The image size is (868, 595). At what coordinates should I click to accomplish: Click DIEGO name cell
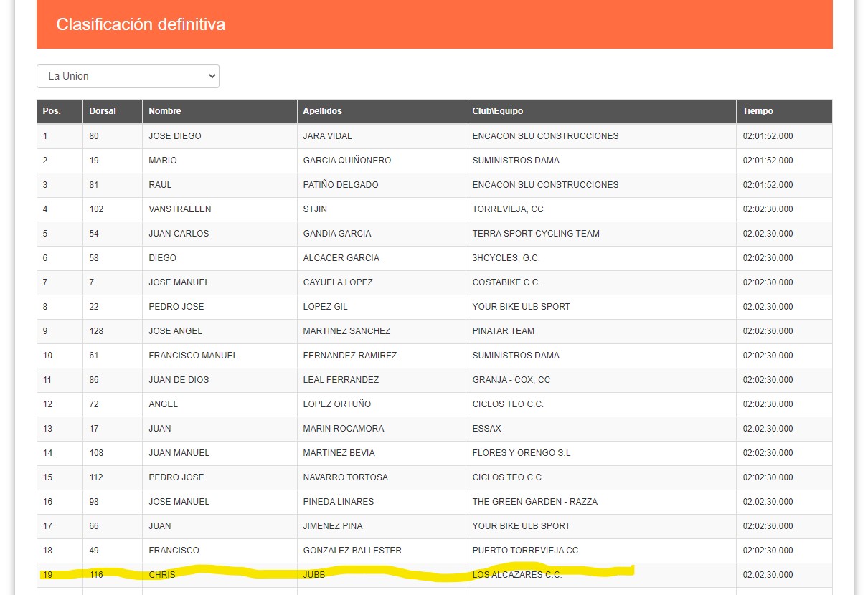162,258
